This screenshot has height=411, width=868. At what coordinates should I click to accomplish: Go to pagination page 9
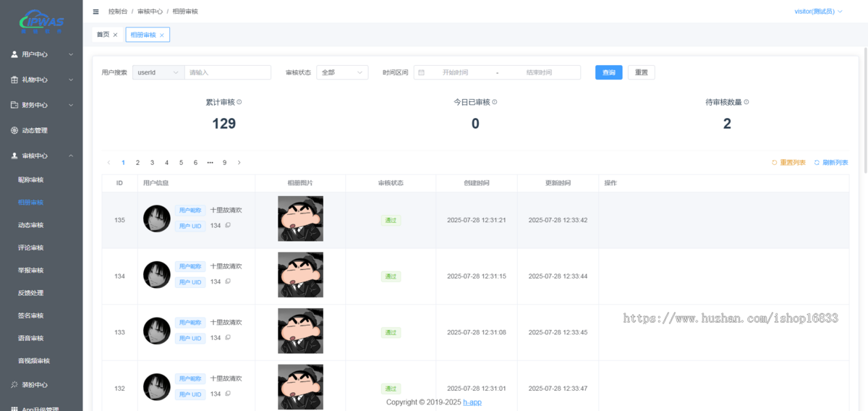(x=224, y=163)
